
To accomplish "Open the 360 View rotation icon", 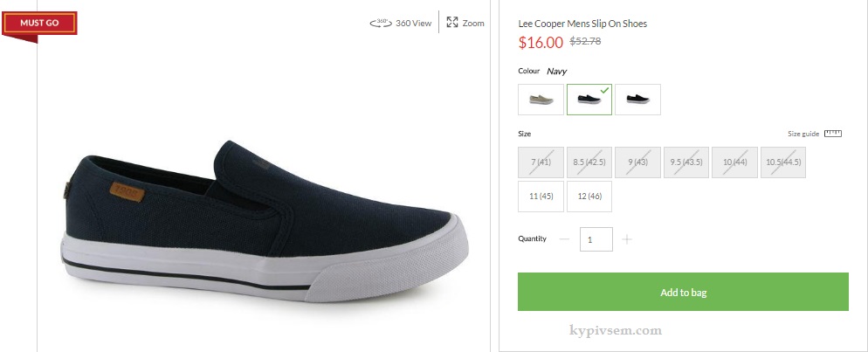I will (x=381, y=24).
